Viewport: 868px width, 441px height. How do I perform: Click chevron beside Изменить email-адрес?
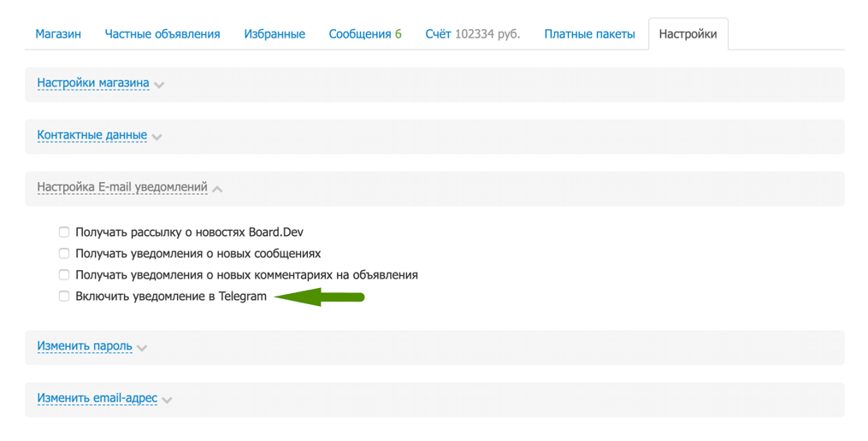click(x=167, y=400)
